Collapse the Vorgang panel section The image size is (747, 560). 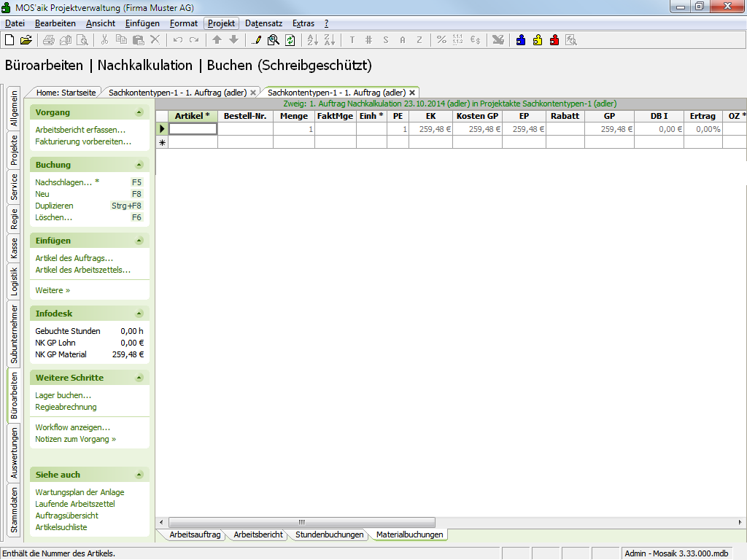[139, 112]
